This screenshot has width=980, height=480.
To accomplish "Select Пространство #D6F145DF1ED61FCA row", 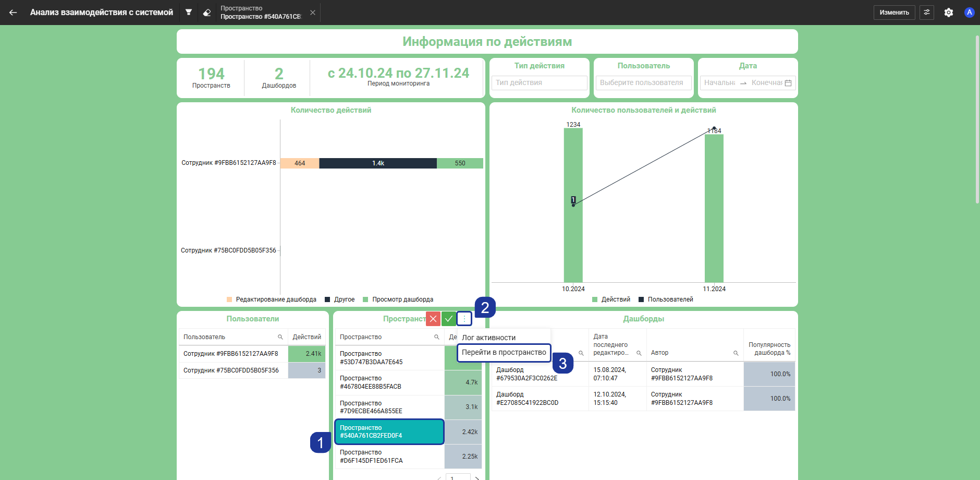I will 390,457.
